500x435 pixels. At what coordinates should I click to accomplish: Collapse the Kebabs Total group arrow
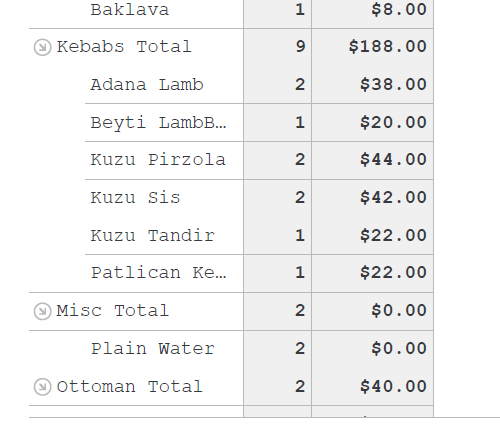42,47
